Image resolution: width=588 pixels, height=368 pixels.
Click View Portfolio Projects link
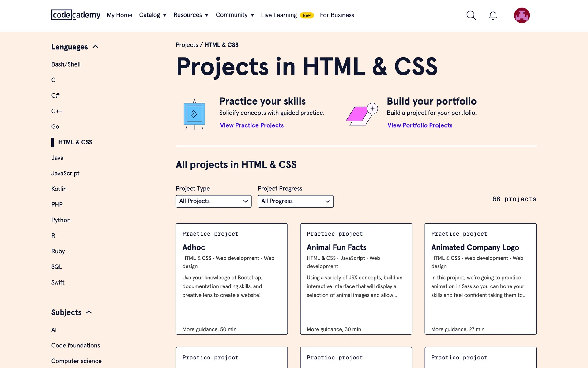[420, 125]
